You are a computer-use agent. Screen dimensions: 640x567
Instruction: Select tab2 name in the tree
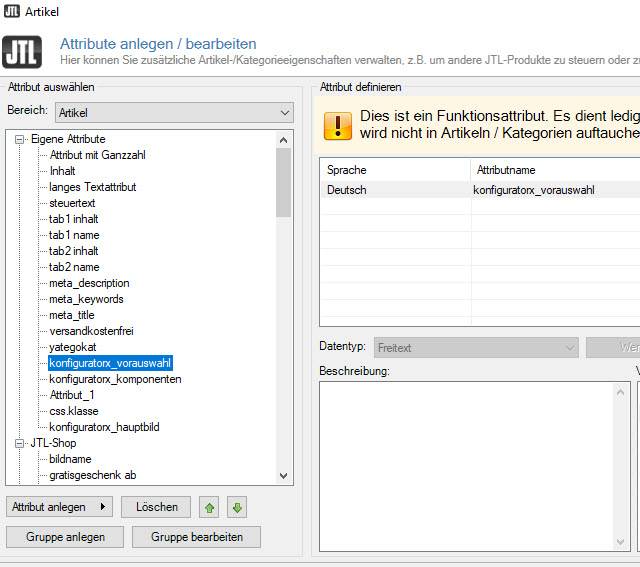pyautogui.click(x=74, y=267)
